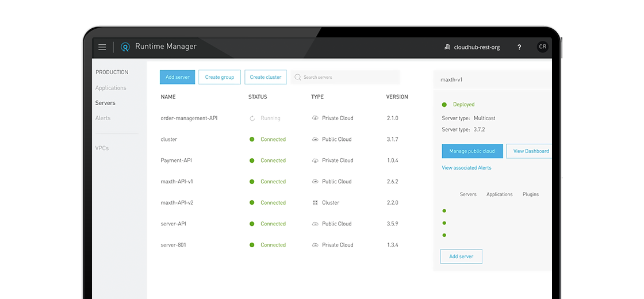Sort by the TYPE column header
644x299 pixels.
point(317,97)
